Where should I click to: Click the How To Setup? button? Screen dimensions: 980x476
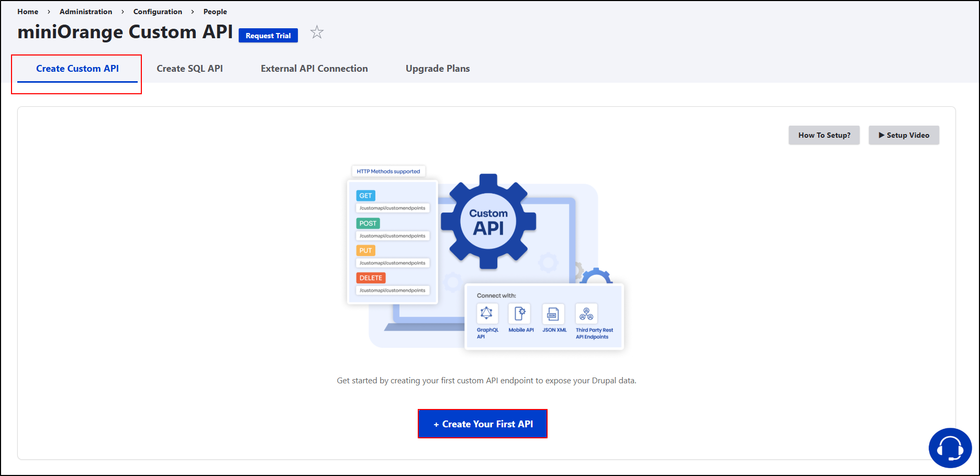824,135
